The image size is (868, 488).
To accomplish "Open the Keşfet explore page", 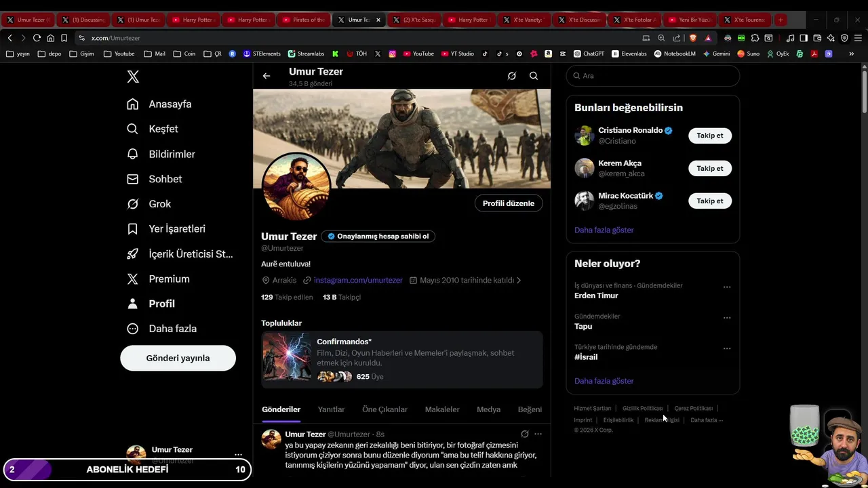I will click(153, 129).
